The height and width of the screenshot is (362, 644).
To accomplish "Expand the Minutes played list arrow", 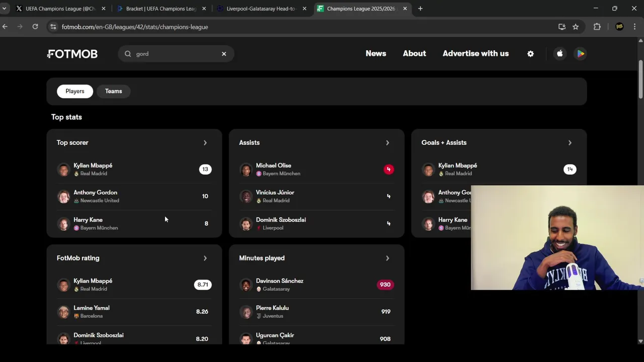I will (387, 258).
